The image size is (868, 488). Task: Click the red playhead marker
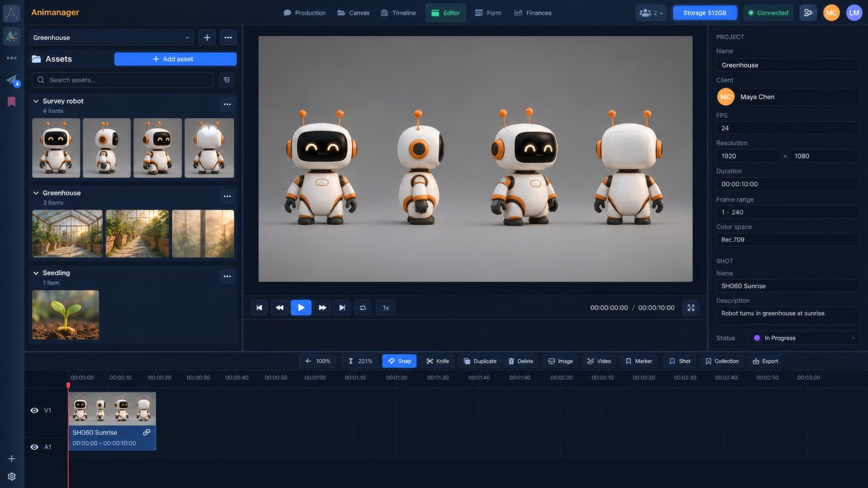pos(68,385)
